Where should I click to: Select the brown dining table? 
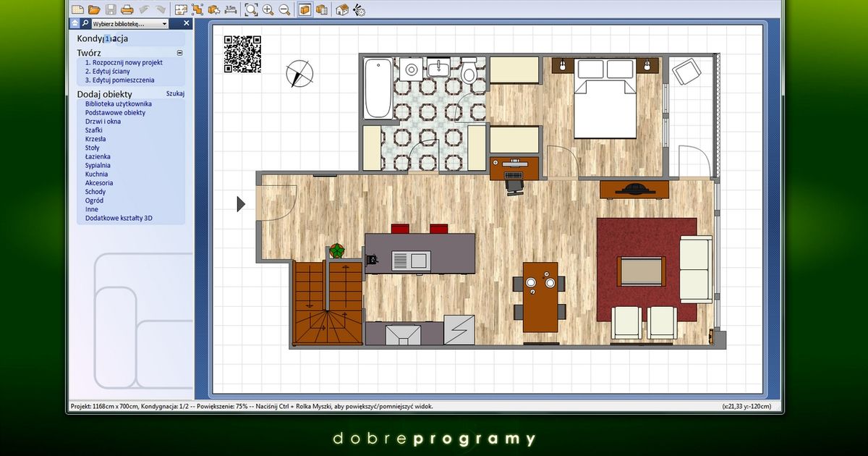[540, 297]
